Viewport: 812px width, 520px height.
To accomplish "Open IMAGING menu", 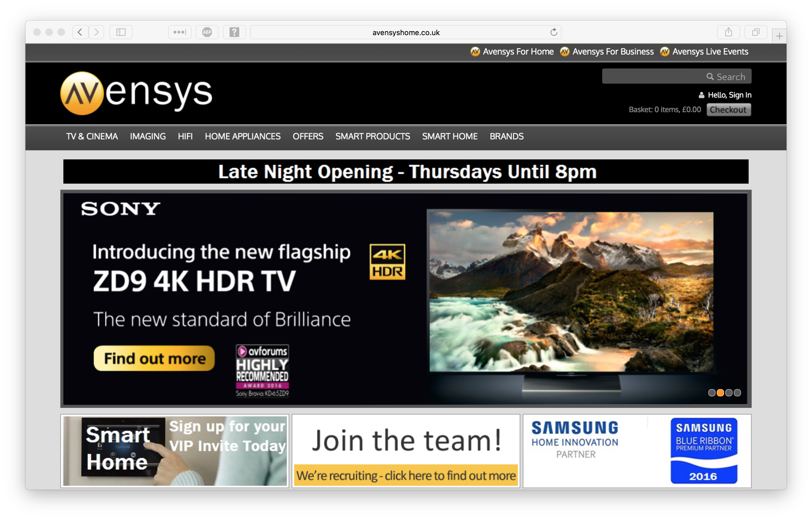I will pyautogui.click(x=148, y=136).
